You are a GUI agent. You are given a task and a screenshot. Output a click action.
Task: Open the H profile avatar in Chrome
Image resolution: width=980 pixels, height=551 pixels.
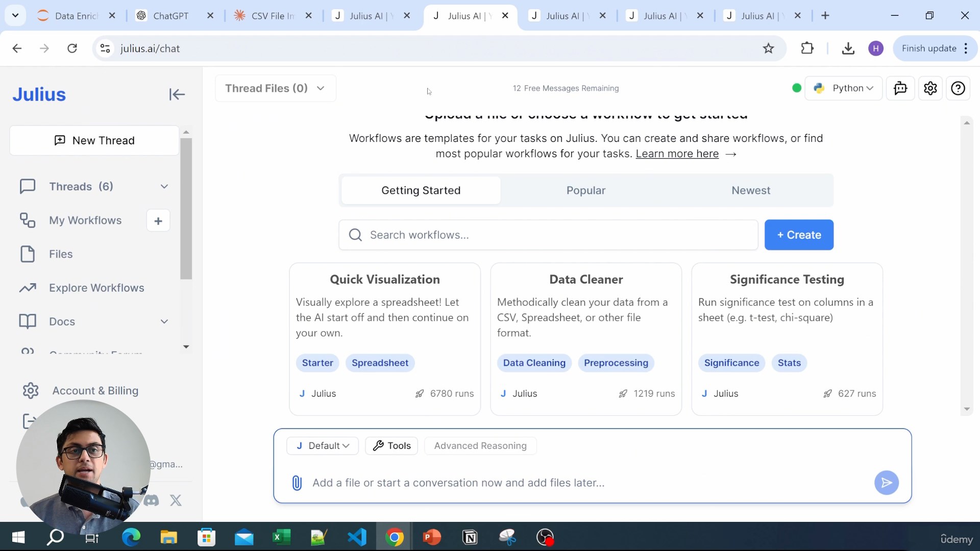pyautogui.click(x=876, y=48)
